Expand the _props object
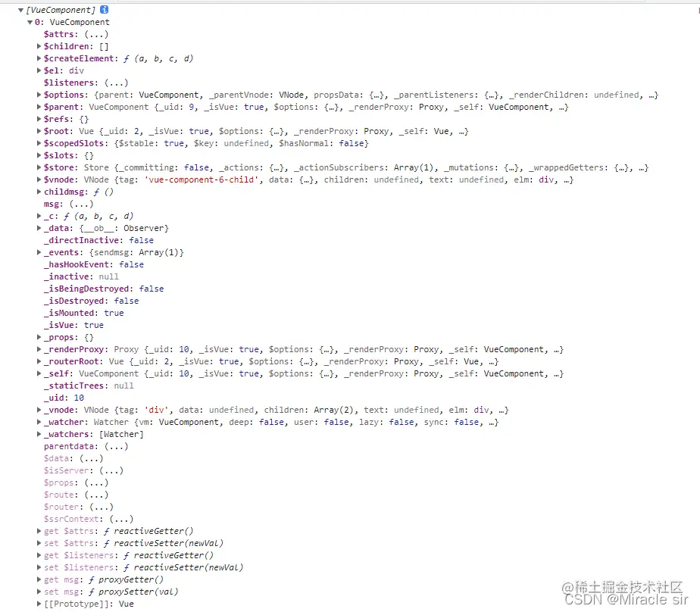This screenshot has height=612, width=700. pyautogui.click(x=39, y=337)
